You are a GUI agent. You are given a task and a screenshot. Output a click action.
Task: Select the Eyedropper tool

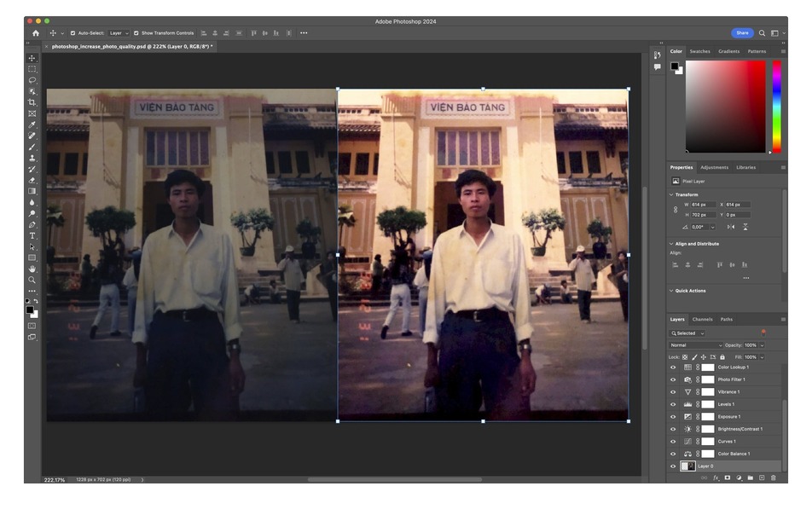32,124
